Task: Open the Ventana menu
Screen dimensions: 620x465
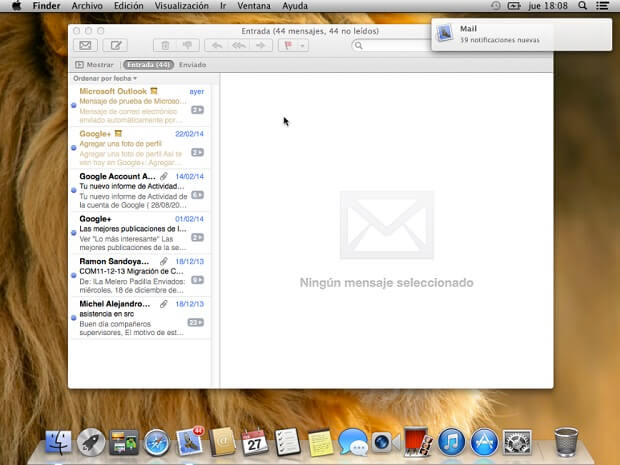Action: pos(254,6)
